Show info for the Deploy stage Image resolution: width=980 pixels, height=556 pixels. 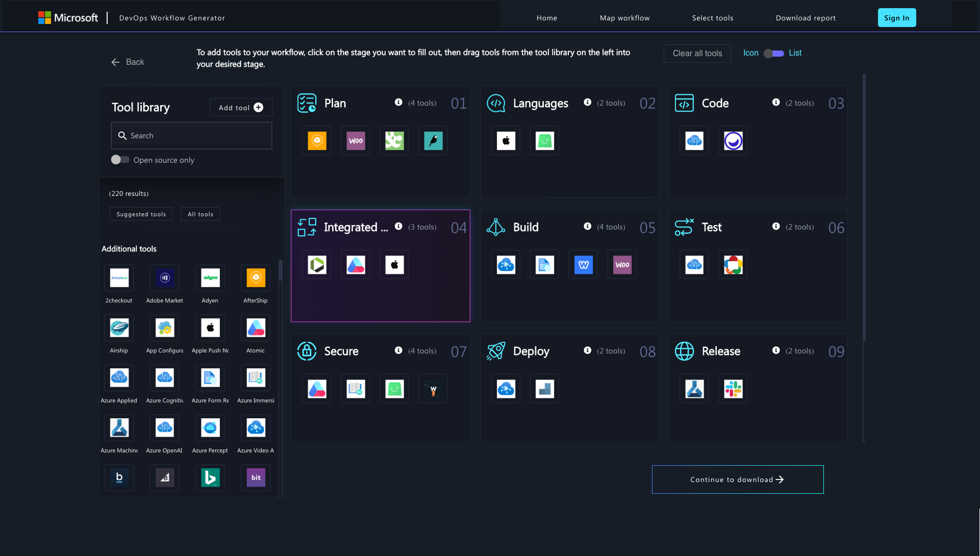click(587, 350)
